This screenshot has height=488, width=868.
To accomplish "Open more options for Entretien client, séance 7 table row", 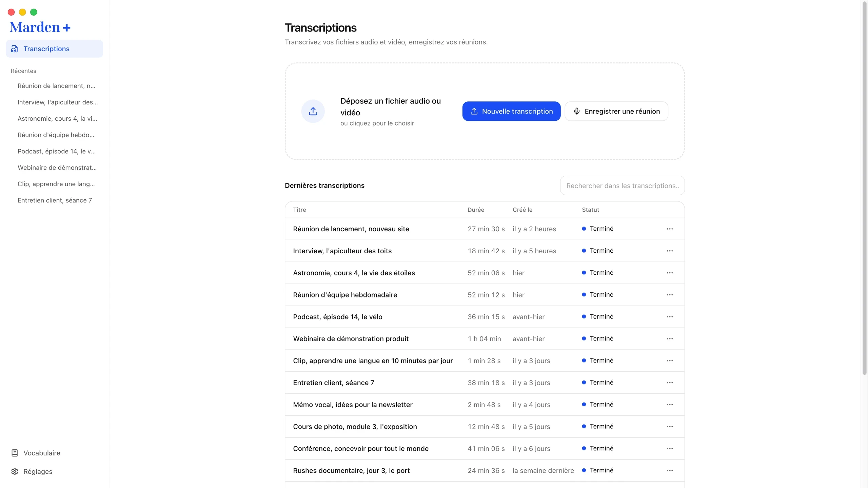I will tap(670, 383).
